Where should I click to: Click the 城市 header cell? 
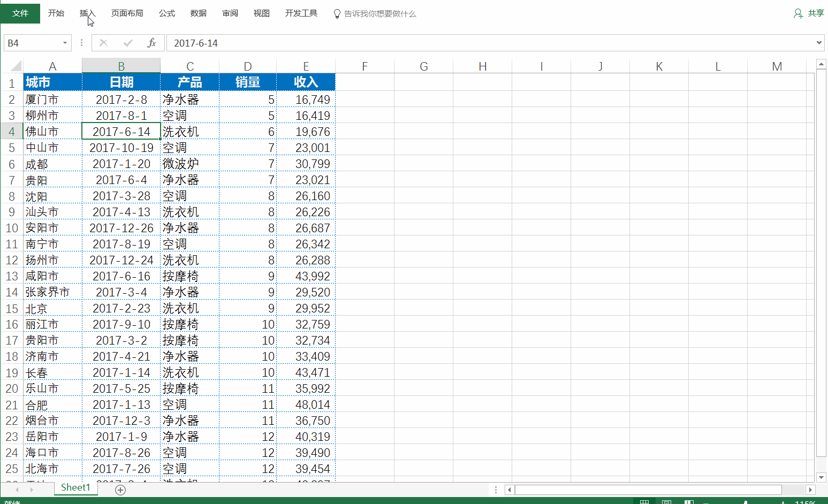click(x=52, y=82)
